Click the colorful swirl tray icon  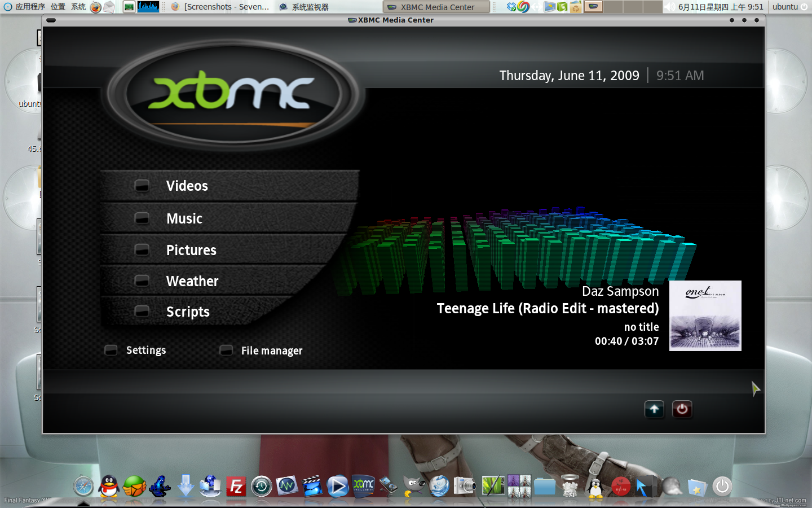(x=523, y=7)
